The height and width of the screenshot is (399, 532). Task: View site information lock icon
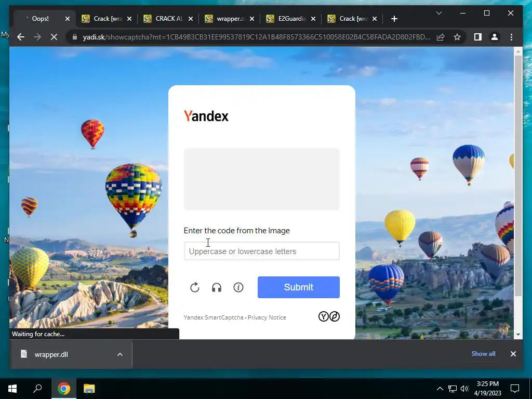coord(75,37)
